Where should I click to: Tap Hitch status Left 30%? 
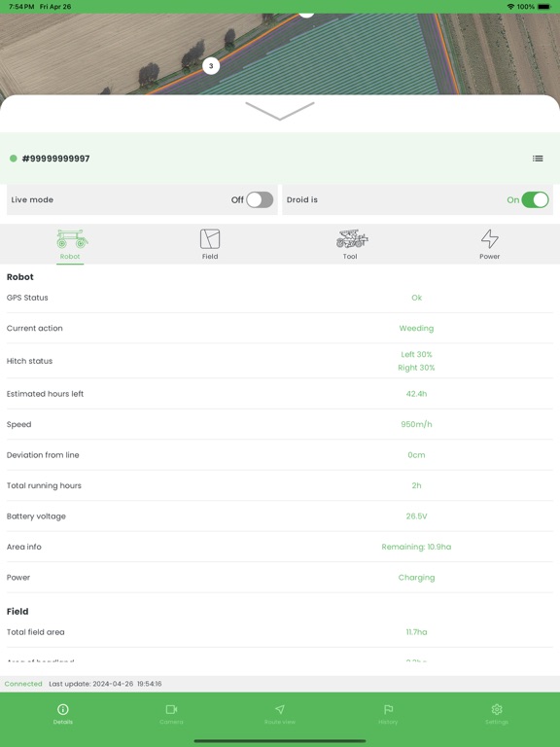pos(417,354)
